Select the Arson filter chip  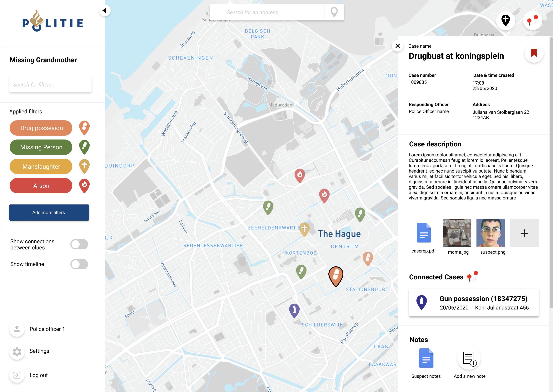tap(41, 186)
